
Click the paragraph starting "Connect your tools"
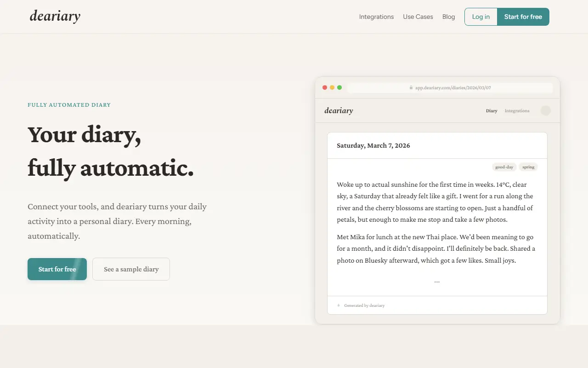point(117,221)
